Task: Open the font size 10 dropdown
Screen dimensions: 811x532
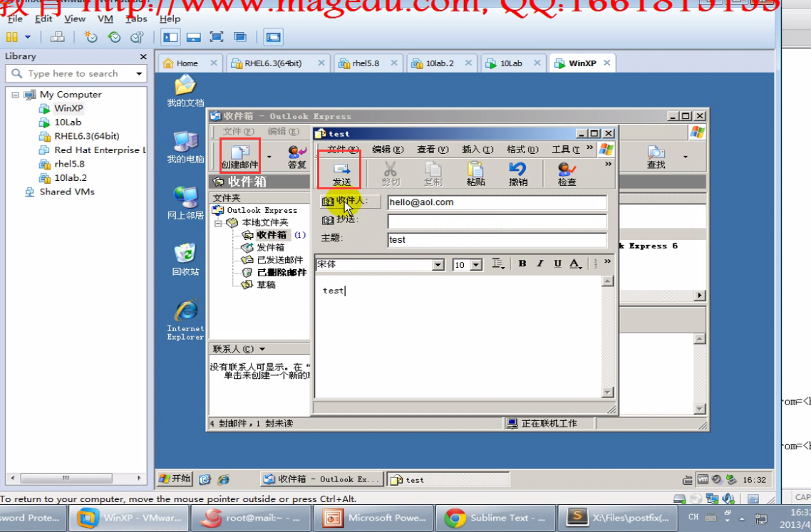Action: [x=476, y=265]
